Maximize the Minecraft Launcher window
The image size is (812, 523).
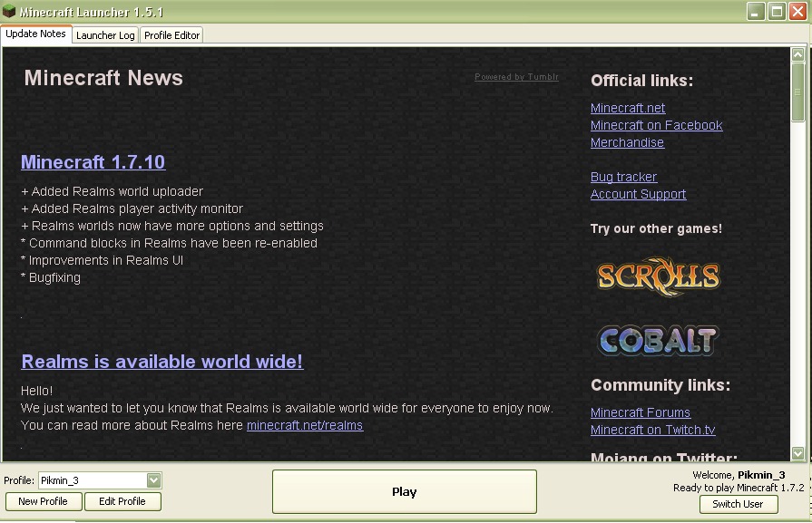tap(777, 11)
